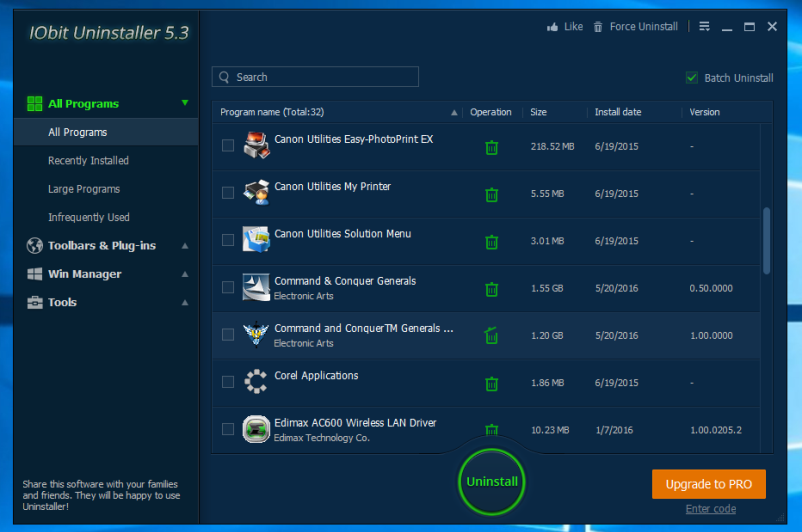Click the Command and ConquerTM Generals eagle icon
This screenshot has width=802, height=532.
(256, 335)
